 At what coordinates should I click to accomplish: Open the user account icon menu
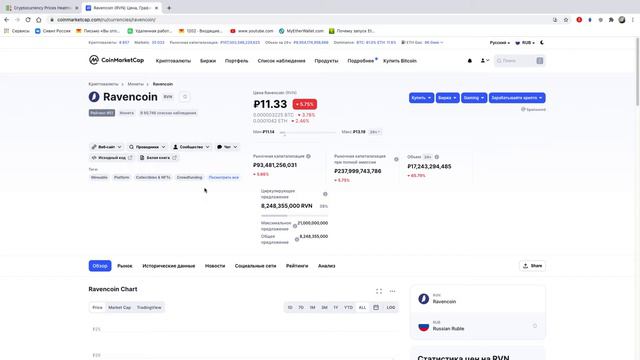point(484,61)
